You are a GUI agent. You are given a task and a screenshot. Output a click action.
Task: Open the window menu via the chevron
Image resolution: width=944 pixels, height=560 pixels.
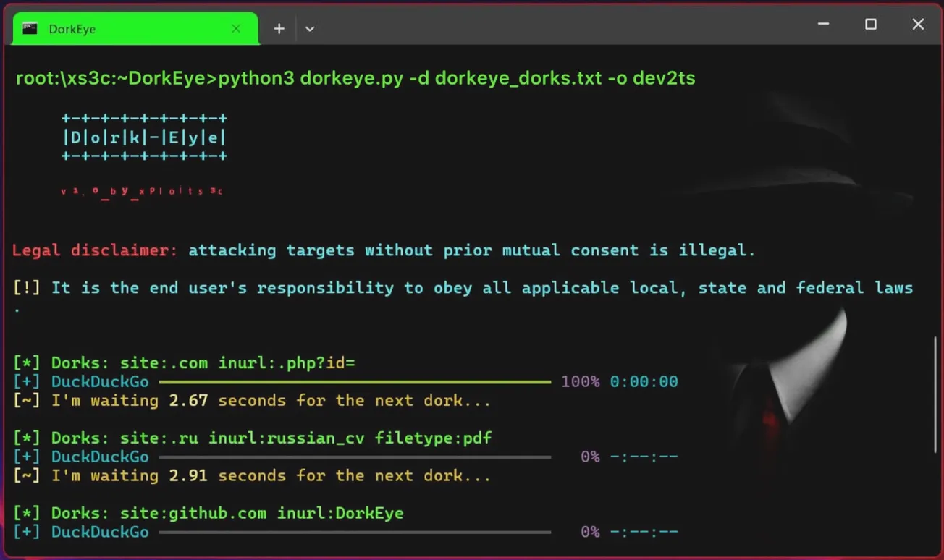(x=310, y=28)
